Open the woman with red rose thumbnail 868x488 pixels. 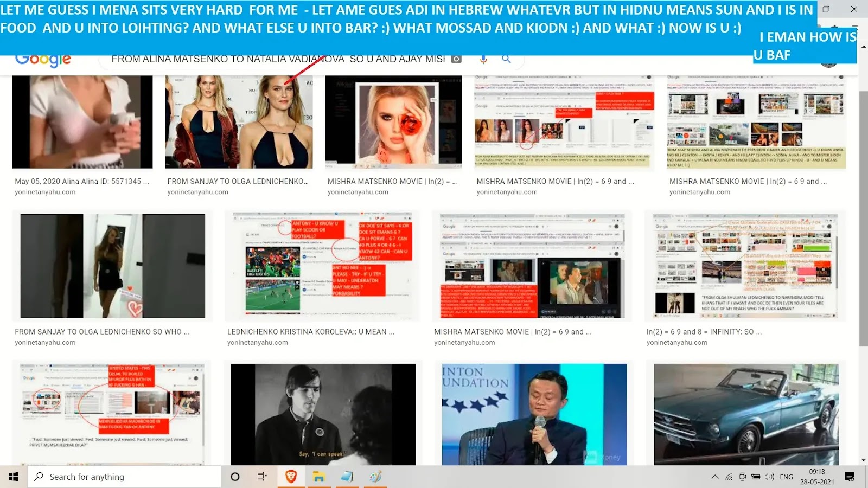pyautogui.click(x=393, y=122)
